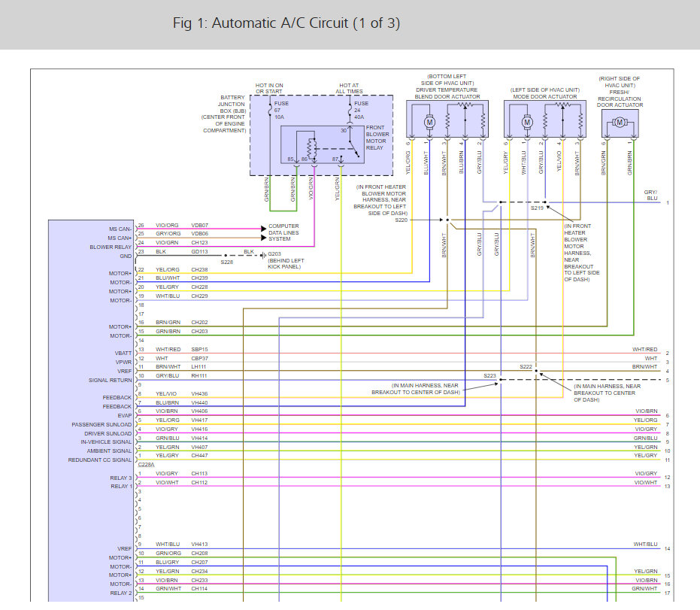Click the 'MODE DOOR ACTUATOR' label

tap(544, 96)
